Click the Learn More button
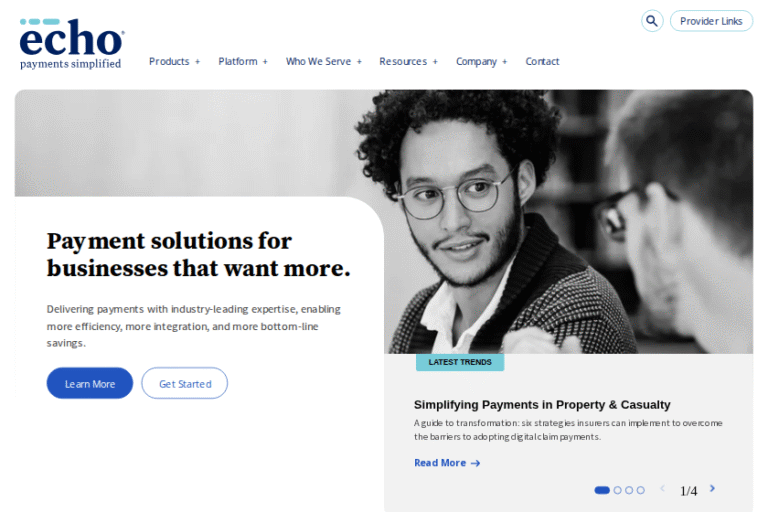 click(90, 383)
